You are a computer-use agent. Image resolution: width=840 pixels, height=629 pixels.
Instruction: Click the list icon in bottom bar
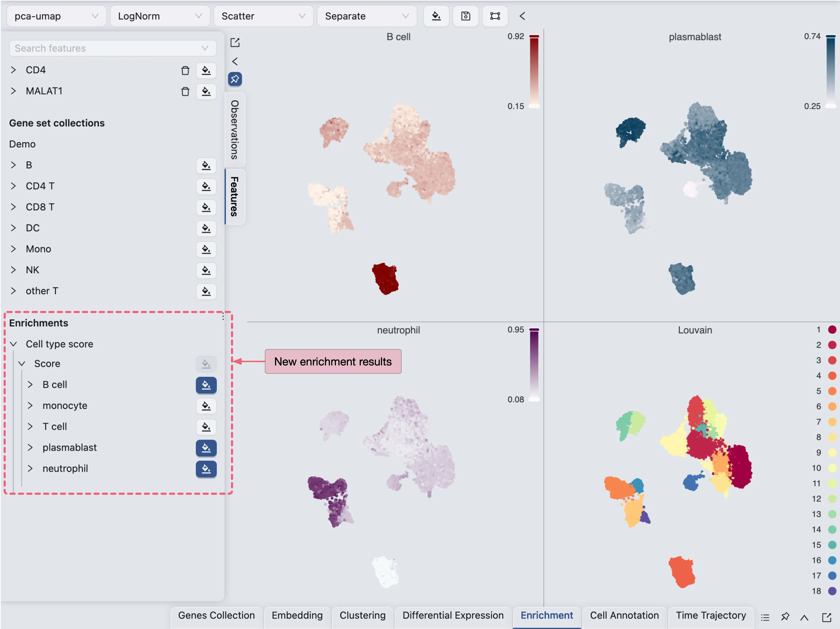pos(765,617)
